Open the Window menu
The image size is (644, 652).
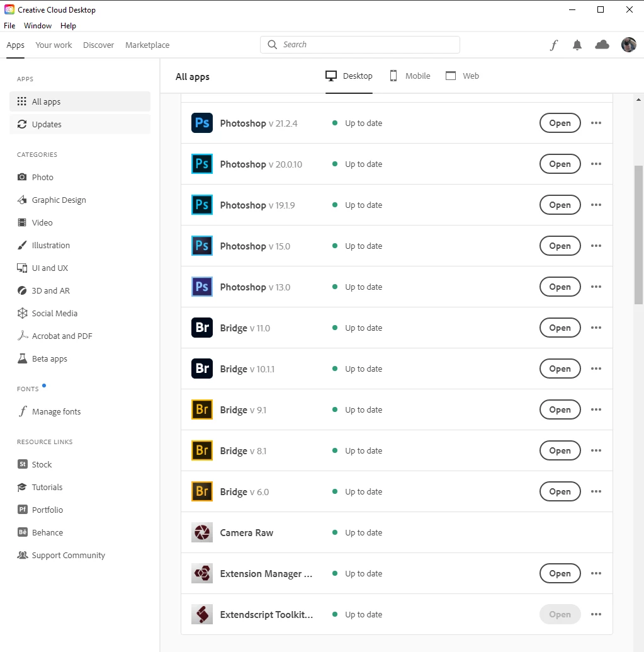click(38, 26)
